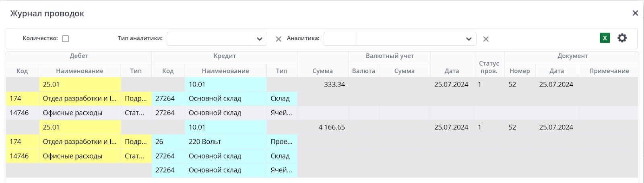The height and width of the screenshot is (183, 644).
Task: Click the Дебет column group header
Action: (78, 56)
